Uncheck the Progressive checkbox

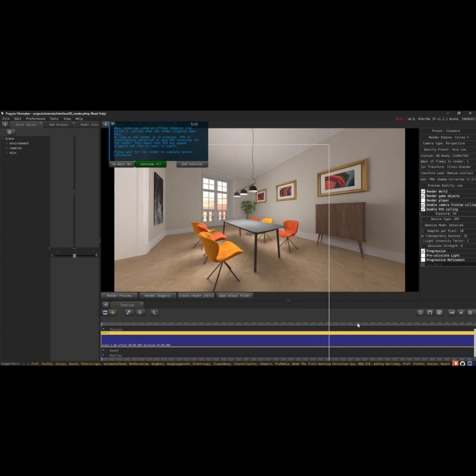[423, 251]
